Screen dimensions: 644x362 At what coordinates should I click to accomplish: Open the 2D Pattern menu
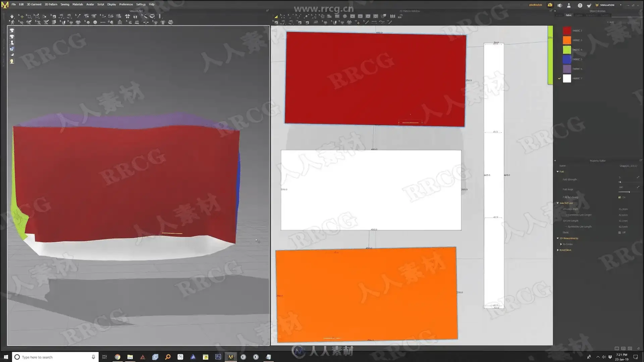51,4
